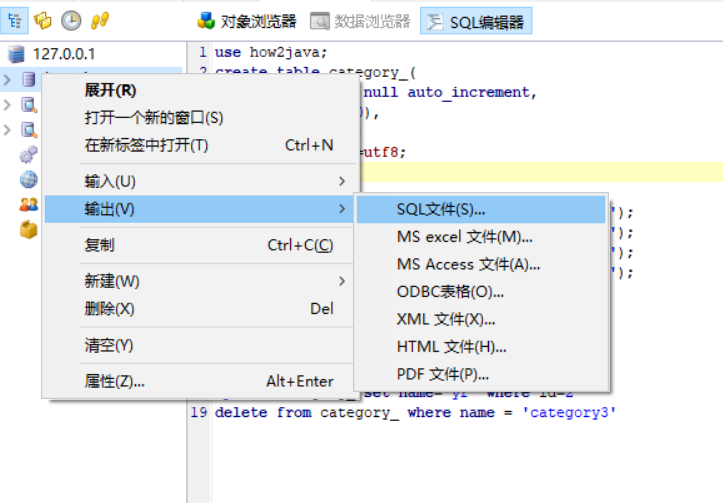Export as HTML 文件(H)...
The height and width of the screenshot is (503, 723).
point(481,347)
